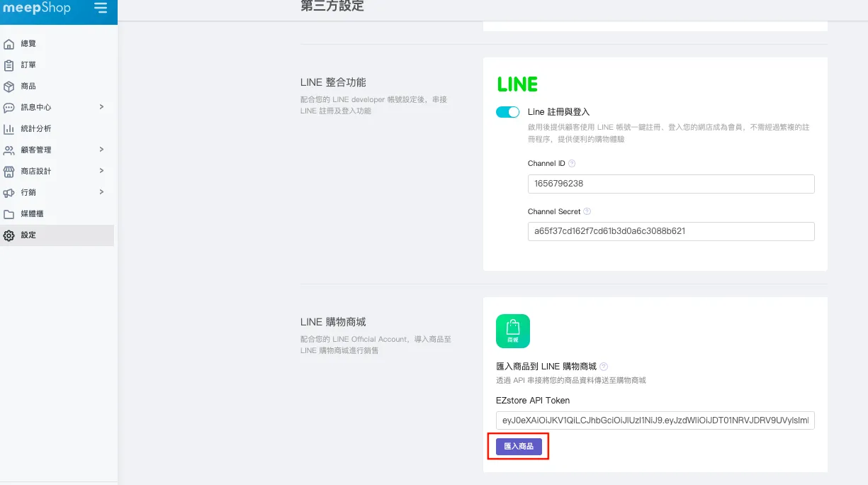Screen dimensions: 868x485
Task: Click the 第三方設定 page title
Action: click(332, 7)
